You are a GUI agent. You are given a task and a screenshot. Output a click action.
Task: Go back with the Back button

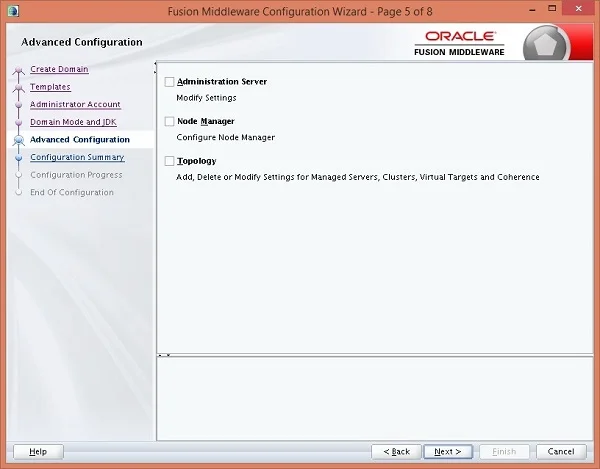click(x=396, y=452)
